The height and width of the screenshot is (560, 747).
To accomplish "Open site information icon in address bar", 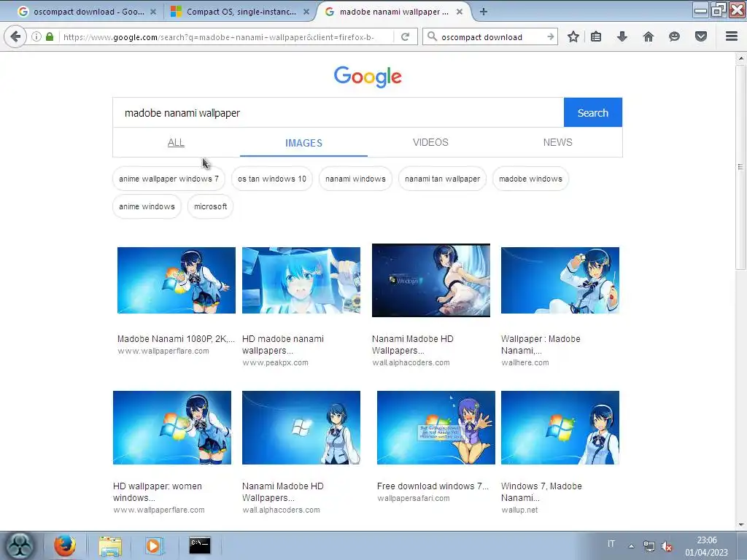I will coord(36,36).
